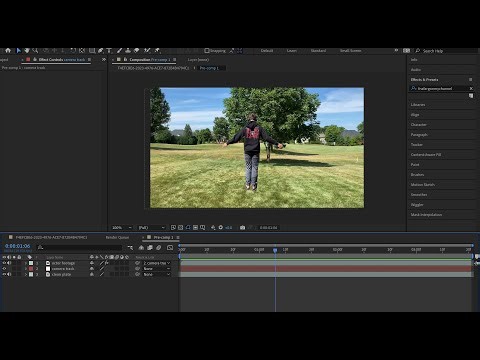Switch to the Small Screen workspace
The height and width of the screenshot is (360, 480).
point(350,51)
